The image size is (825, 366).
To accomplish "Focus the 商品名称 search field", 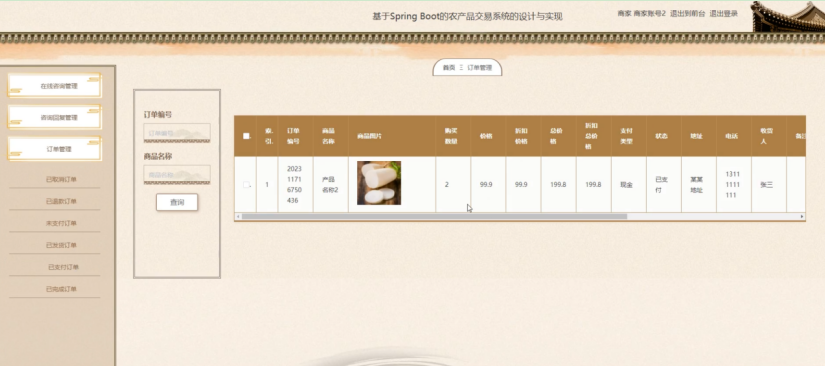I will [177, 175].
